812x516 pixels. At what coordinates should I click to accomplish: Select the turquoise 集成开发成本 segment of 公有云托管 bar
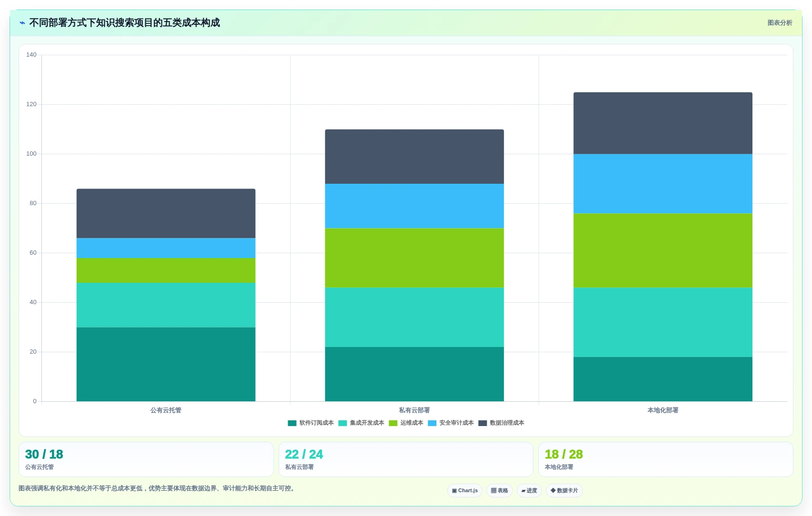(166, 305)
